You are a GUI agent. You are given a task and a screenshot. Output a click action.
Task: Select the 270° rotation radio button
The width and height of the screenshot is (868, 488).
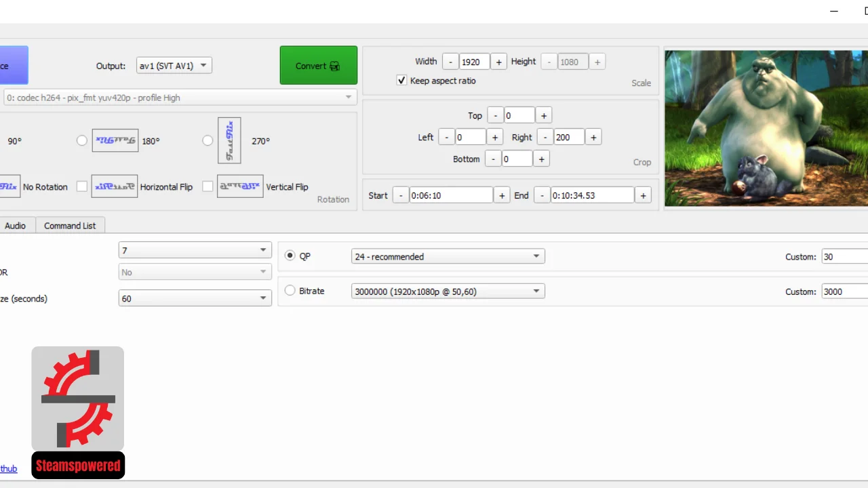[208, 140]
